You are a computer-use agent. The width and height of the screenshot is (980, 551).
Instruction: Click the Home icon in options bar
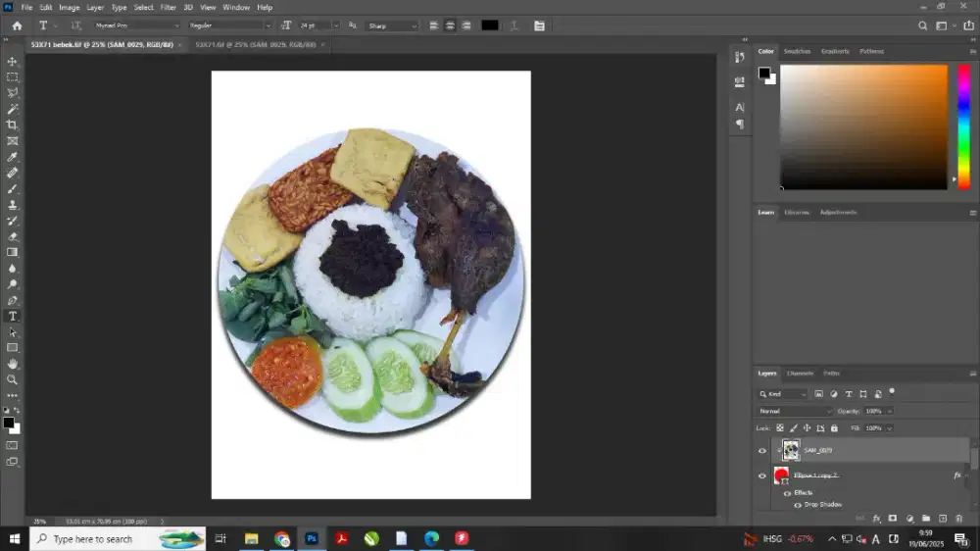click(17, 25)
